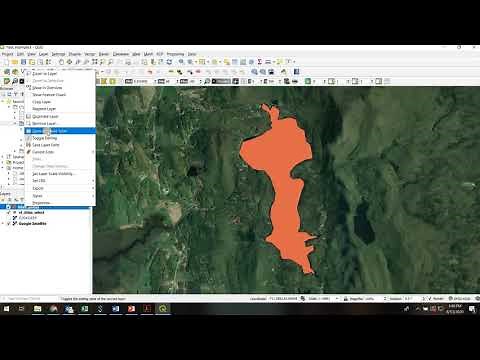Image resolution: width=480 pixels, height=360 pixels.
Task: Click the Zoom Full extent icon
Action: click(x=95, y=62)
